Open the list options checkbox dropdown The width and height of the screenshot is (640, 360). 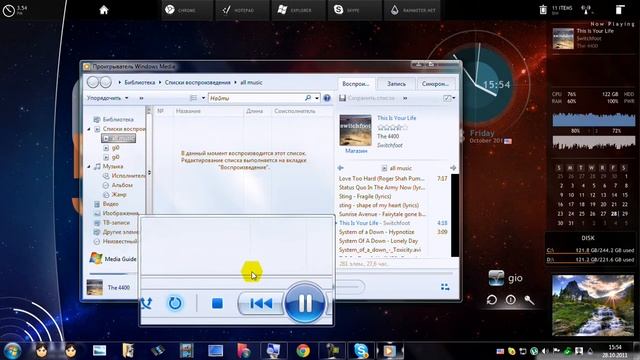(449, 98)
